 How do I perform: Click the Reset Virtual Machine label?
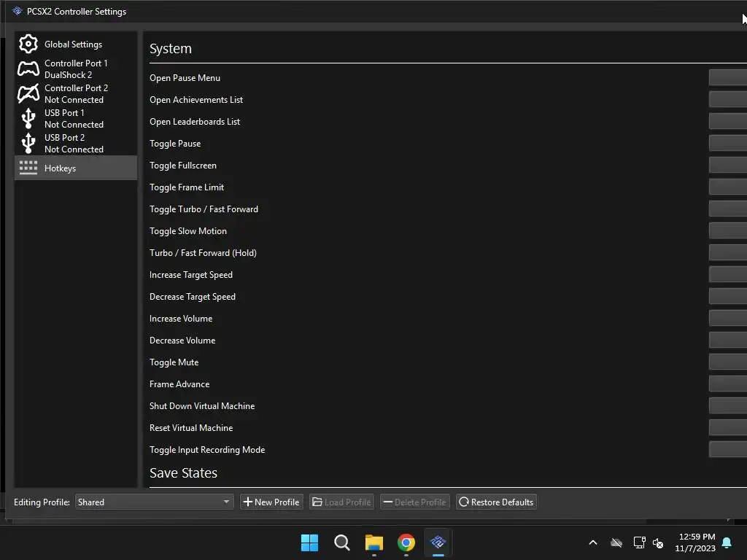(191, 427)
